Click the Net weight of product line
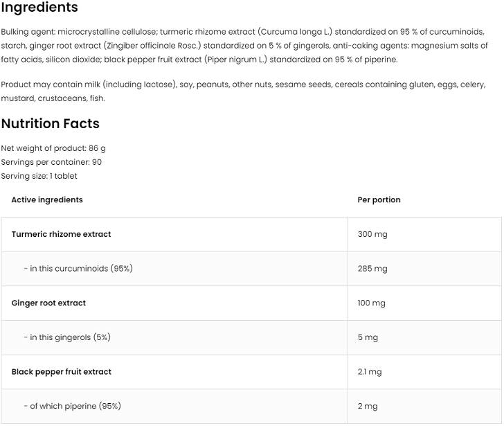Image resolution: width=504 pixels, height=426 pixels. click(x=53, y=148)
